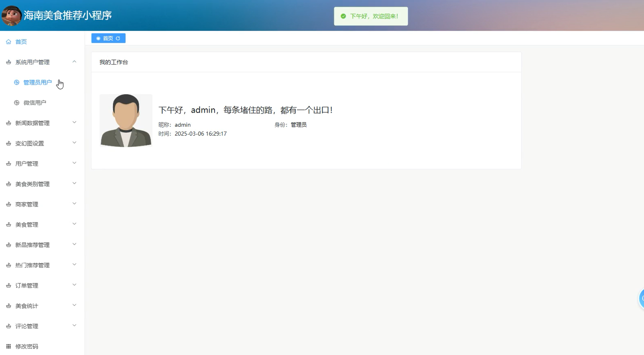Image resolution: width=644 pixels, height=355 pixels.
Task: Click the icon beside 商家管理
Action: pos(8,204)
